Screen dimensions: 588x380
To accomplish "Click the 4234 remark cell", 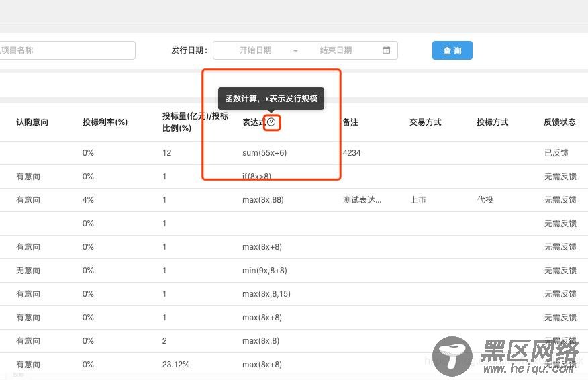I will point(352,153).
